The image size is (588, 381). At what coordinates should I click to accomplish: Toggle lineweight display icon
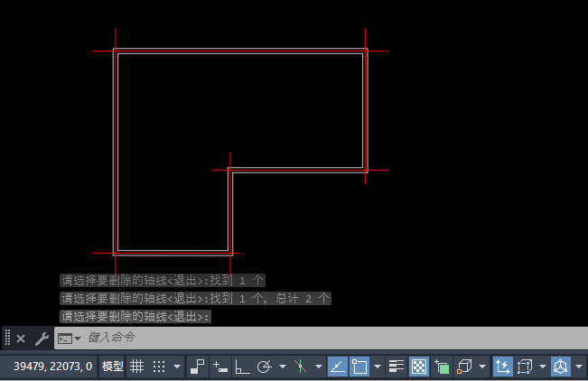[396, 367]
